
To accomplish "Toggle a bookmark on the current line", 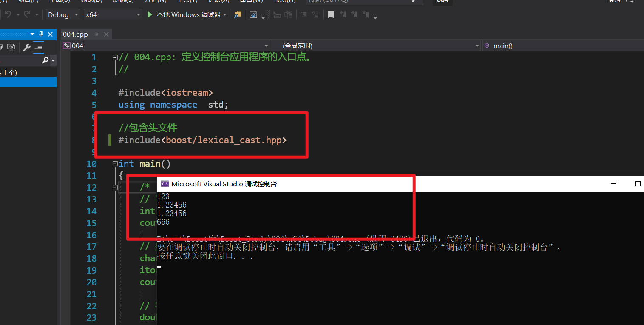I will [x=331, y=15].
